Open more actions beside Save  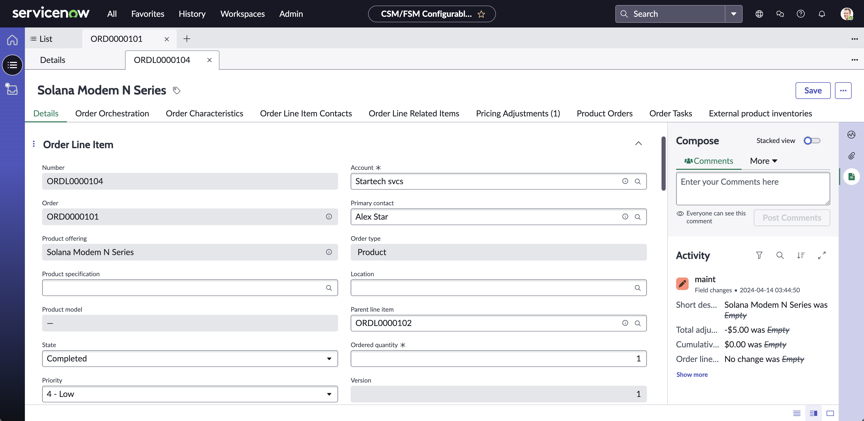click(843, 90)
